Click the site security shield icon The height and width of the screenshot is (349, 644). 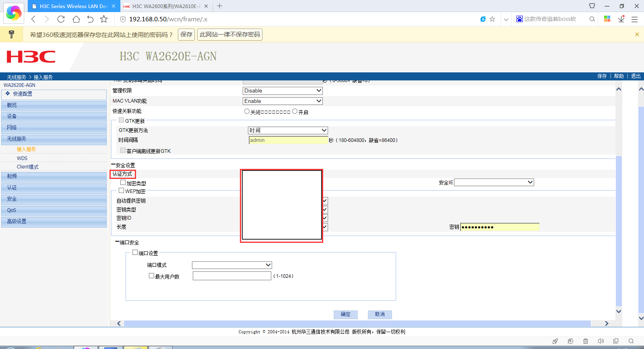click(x=123, y=19)
